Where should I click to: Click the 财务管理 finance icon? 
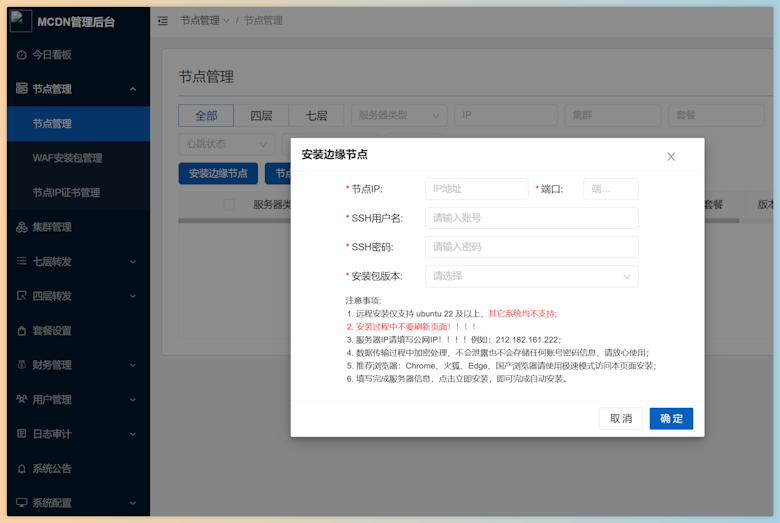click(21, 365)
